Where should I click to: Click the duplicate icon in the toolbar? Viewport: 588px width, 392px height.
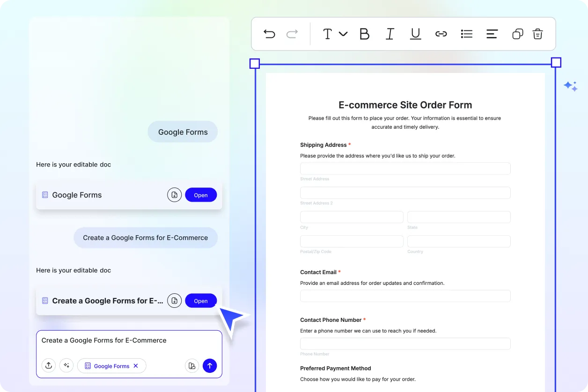[517, 34]
